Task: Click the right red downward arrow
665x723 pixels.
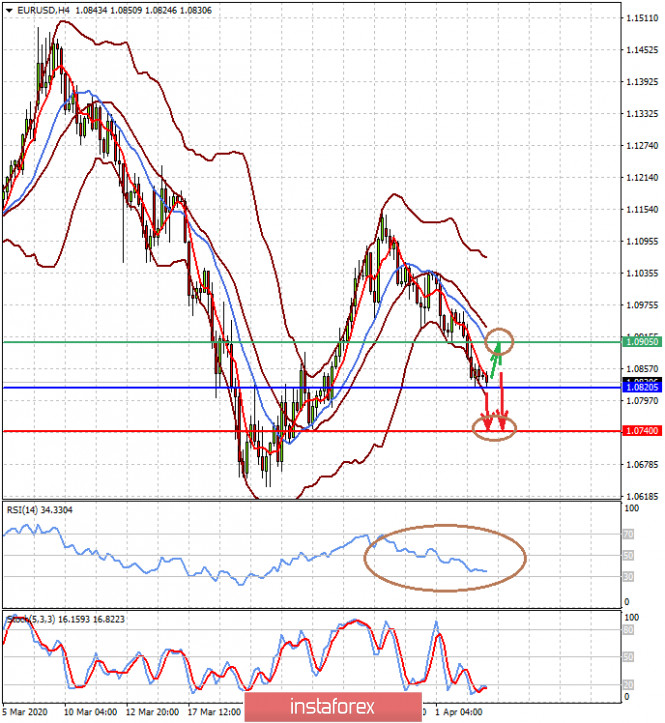Action: pyautogui.click(x=502, y=402)
